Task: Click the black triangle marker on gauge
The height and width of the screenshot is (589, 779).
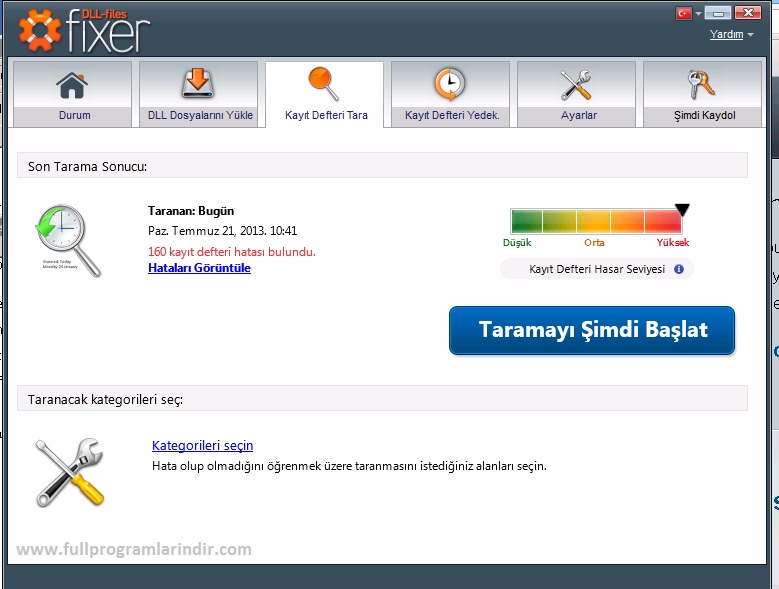Action: pyautogui.click(x=682, y=210)
